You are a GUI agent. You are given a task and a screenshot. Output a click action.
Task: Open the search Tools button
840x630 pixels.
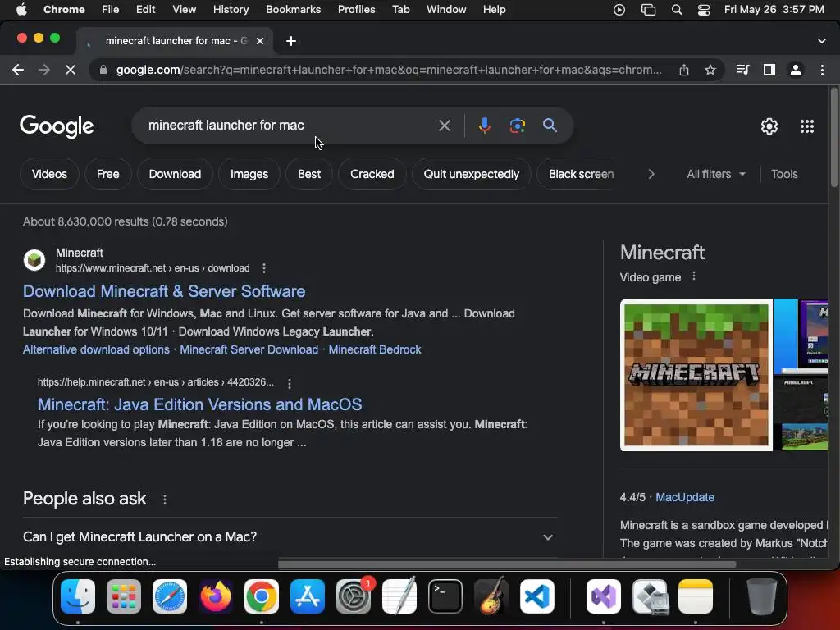click(784, 174)
